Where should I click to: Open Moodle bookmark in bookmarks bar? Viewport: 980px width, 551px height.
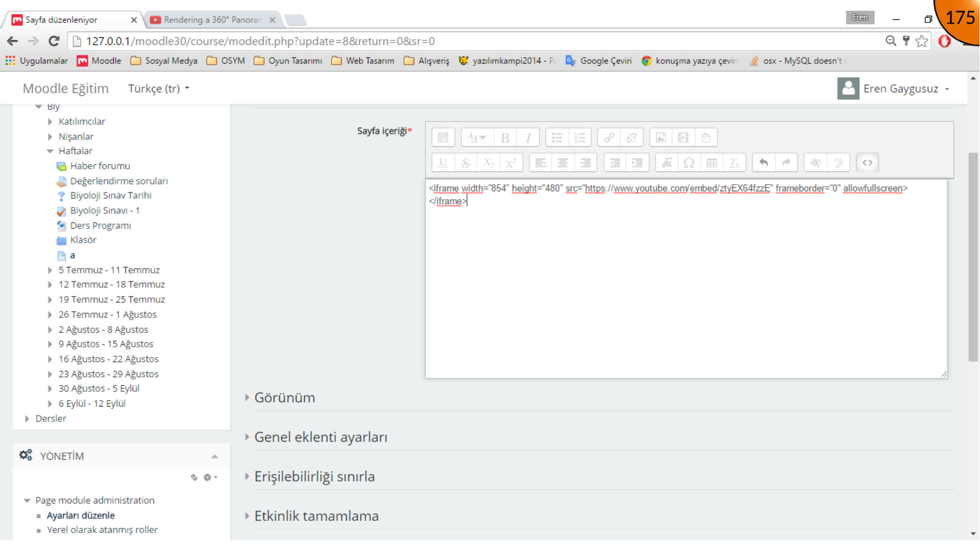99,61
